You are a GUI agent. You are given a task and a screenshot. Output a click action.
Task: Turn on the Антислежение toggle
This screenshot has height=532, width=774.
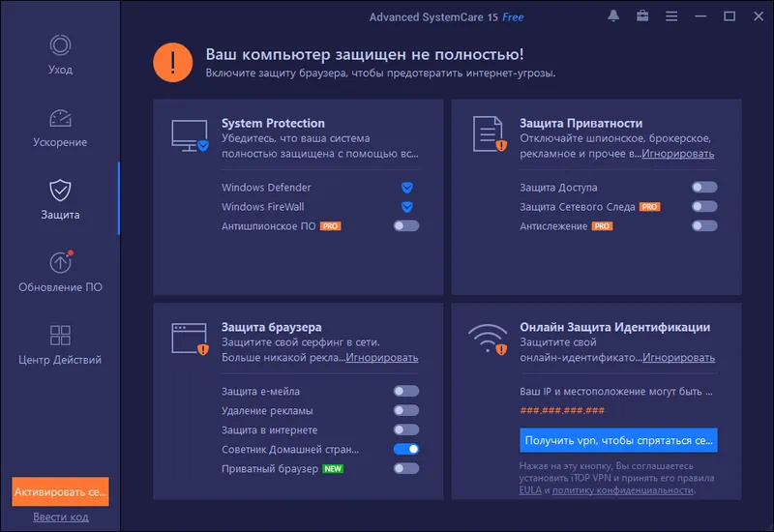coord(704,226)
